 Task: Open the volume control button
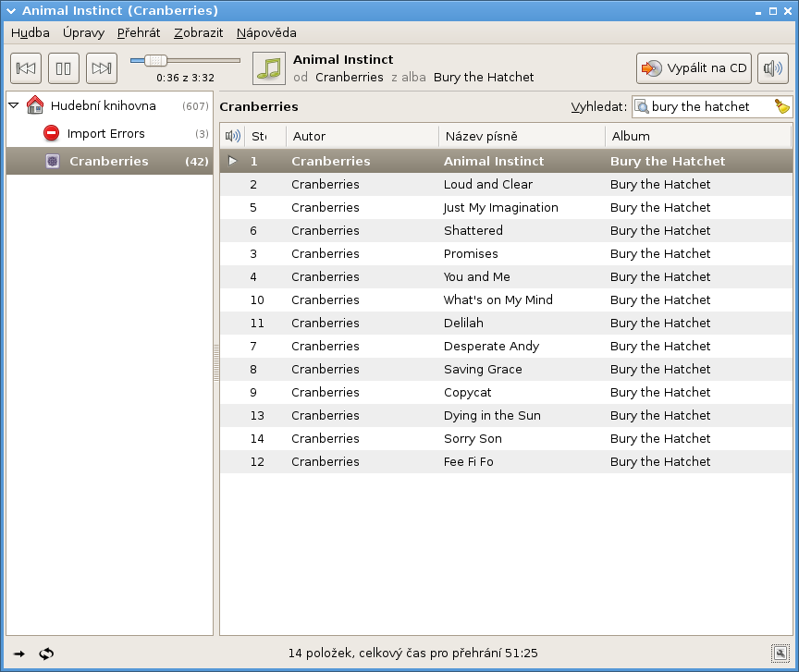pos(773,68)
